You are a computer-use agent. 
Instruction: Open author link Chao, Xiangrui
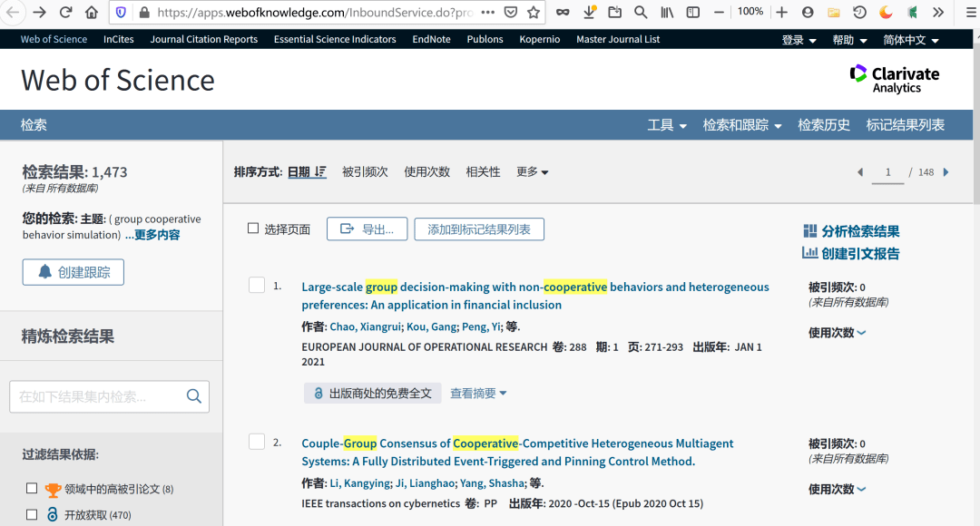pyautogui.click(x=366, y=326)
